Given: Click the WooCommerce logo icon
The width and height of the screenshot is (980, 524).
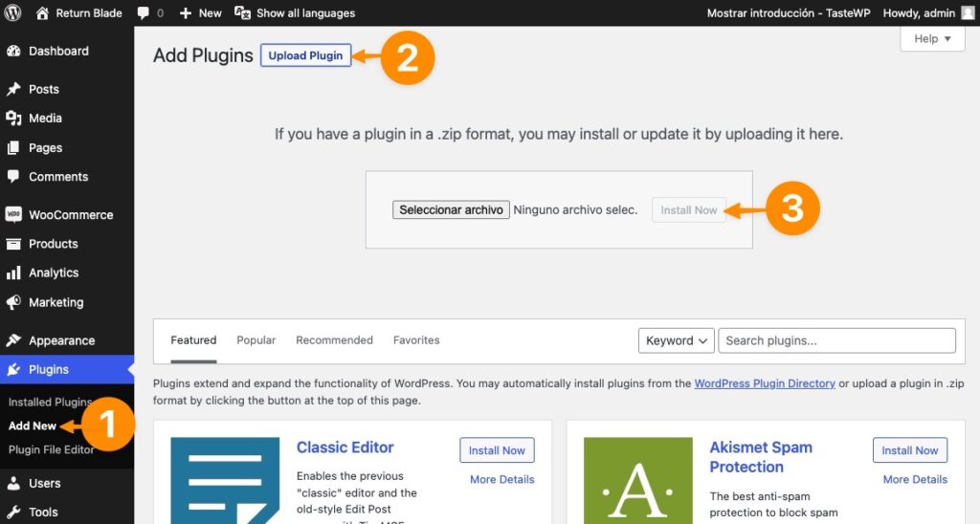Looking at the screenshot, I should click(13, 214).
